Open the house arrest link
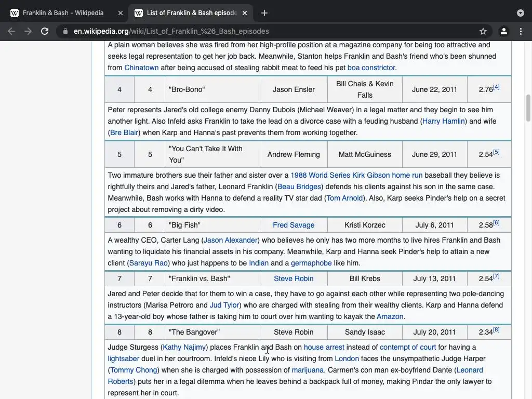This screenshot has width=532, height=399. click(324, 347)
